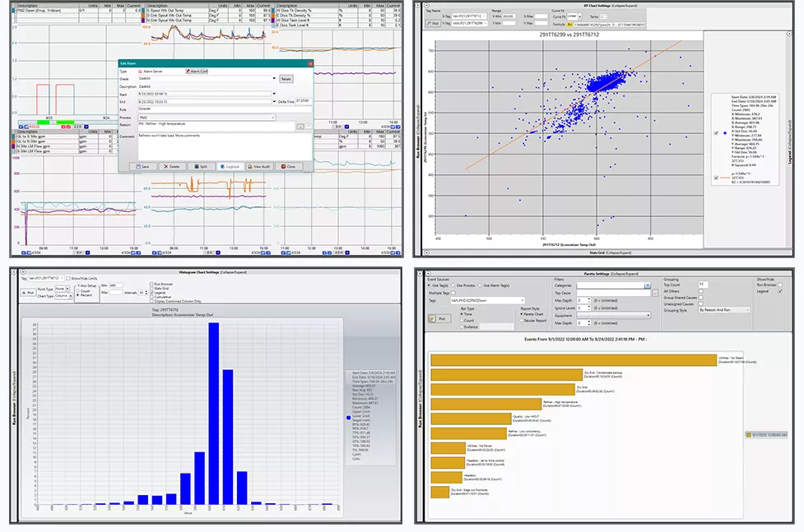Click the Logbook button
This screenshot has height=532, width=804.
tap(230, 167)
